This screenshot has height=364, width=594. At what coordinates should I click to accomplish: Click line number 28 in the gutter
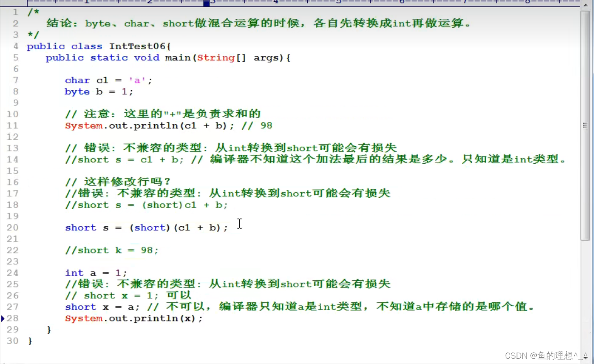[12, 318]
